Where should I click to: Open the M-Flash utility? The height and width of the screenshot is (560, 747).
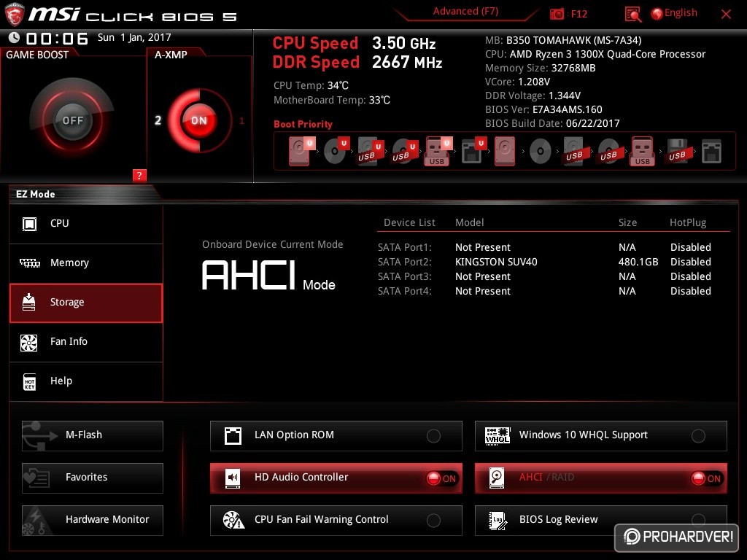(93, 436)
